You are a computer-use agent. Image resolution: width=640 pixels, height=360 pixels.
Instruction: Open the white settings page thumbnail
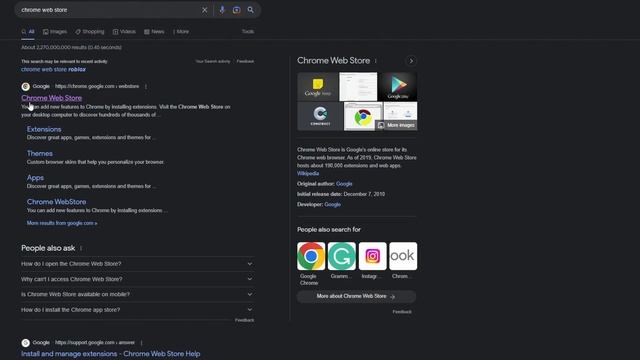(358, 87)
